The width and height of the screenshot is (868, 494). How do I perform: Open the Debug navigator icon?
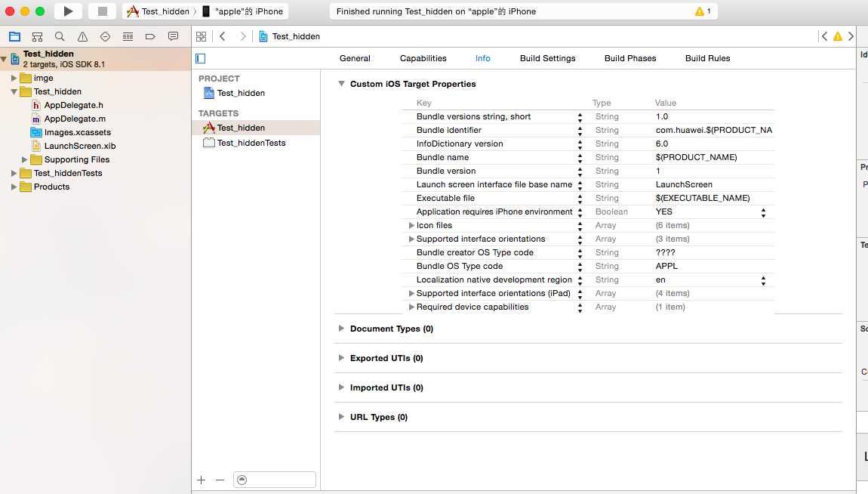tap(128, 36)
